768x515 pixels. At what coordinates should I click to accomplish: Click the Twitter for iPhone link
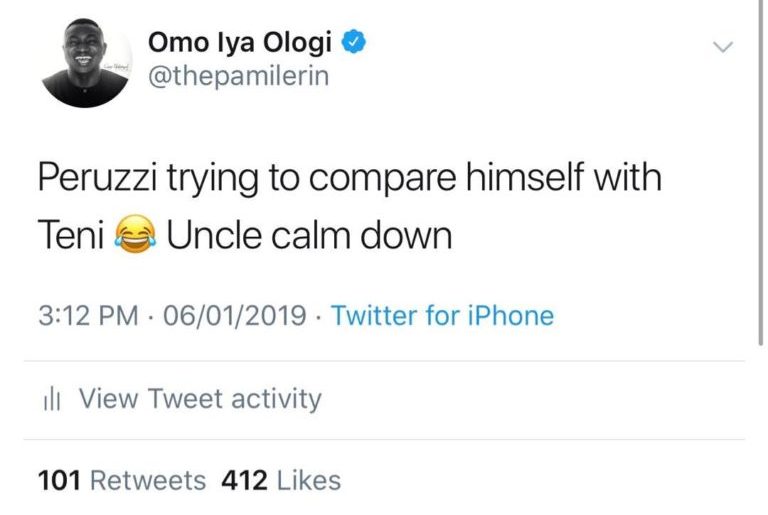click(442, 317)
